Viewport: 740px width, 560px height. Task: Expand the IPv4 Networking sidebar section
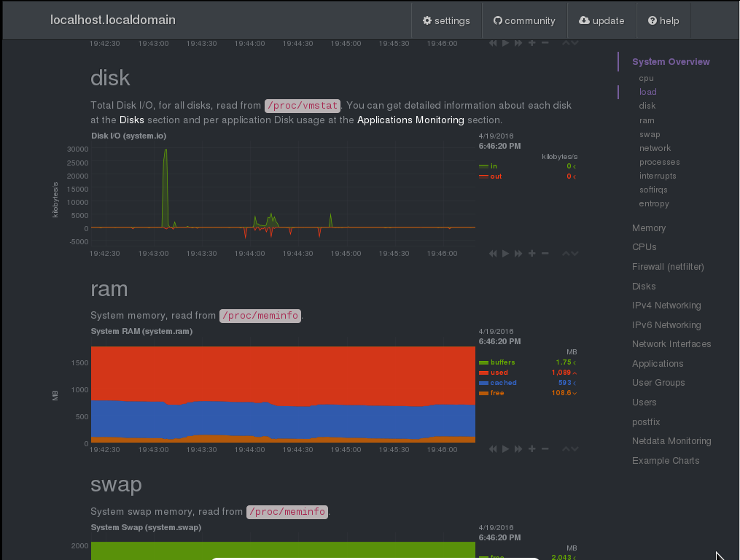(666, 306)
